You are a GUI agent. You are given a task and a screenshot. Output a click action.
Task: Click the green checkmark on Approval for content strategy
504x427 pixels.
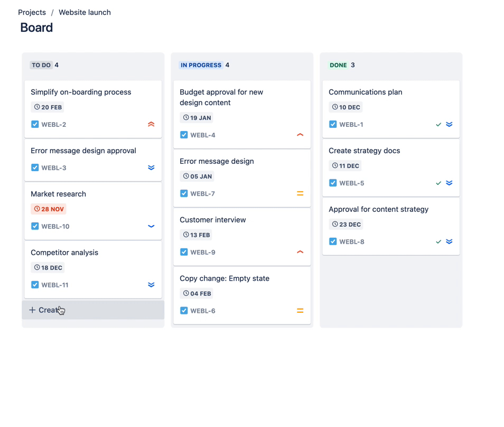[x=438, y=242]
